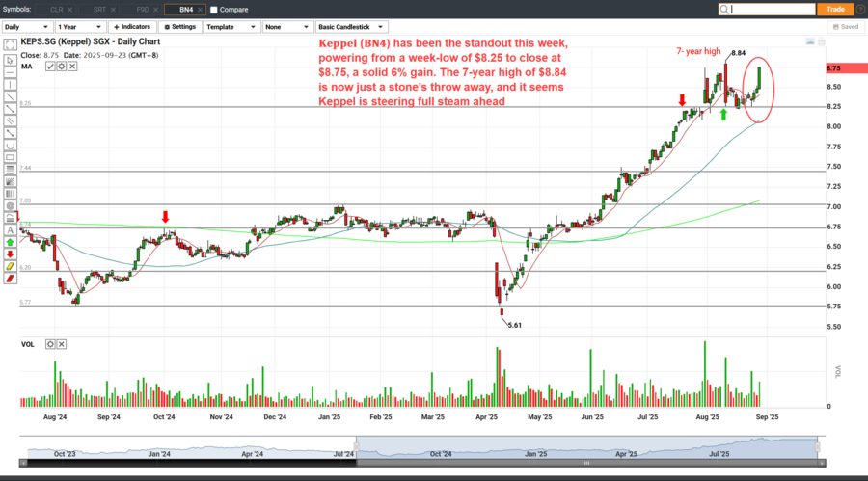This screenshot has width=868, height=481.
Task: Open the Basic Candlestick chart type dropdown
Action: coord(351,27)
